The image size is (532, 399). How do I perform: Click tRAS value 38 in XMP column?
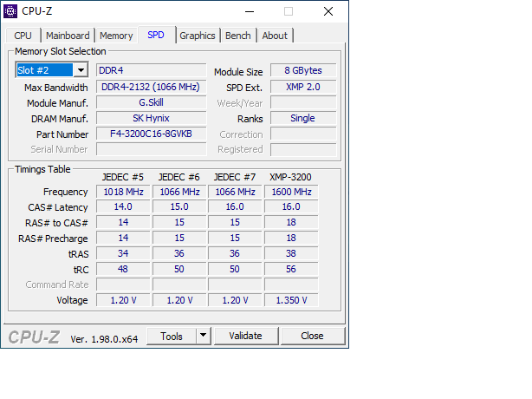pyautogui.click(x=291, y=253)
